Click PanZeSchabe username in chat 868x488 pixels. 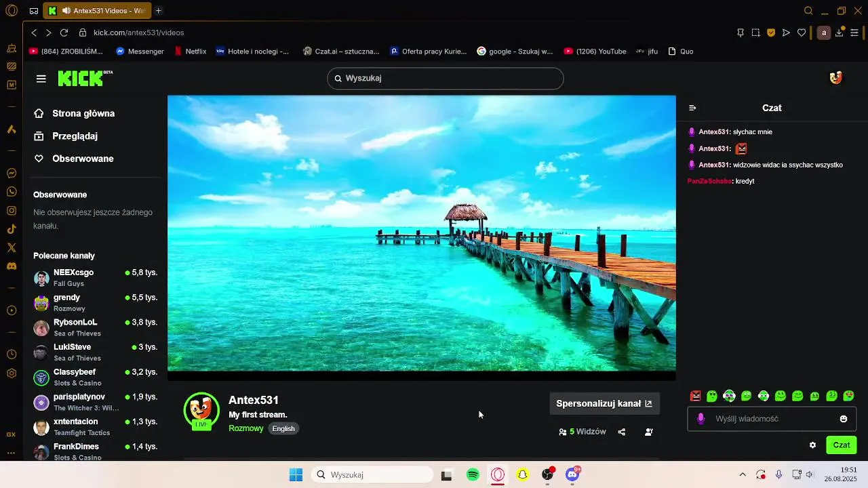pyautogui.click(x=709, y=181)
